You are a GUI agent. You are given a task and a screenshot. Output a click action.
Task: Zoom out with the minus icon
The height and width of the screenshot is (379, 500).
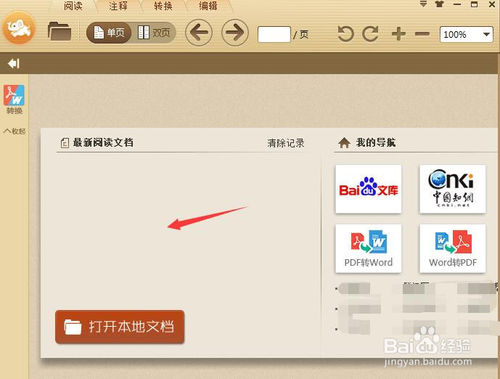[422, 34]
